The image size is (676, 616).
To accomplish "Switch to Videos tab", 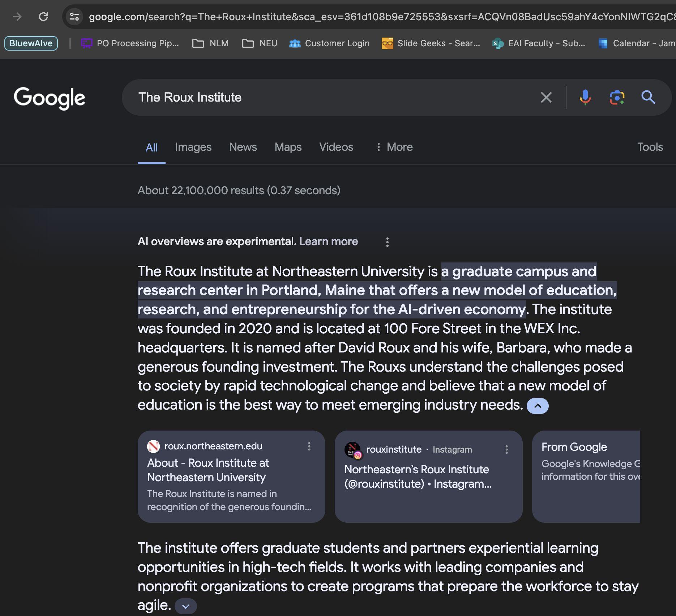I will pos(336,147).
